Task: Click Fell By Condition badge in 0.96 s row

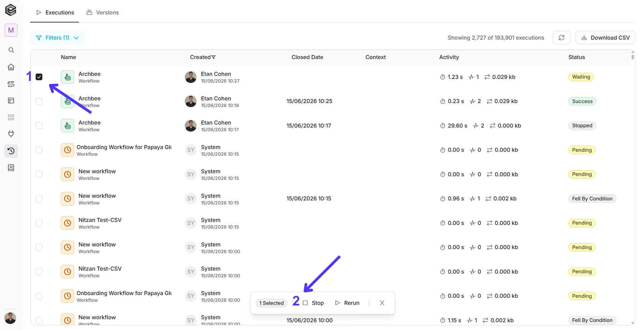Action: pyautogui.click(x=592, y=199)
